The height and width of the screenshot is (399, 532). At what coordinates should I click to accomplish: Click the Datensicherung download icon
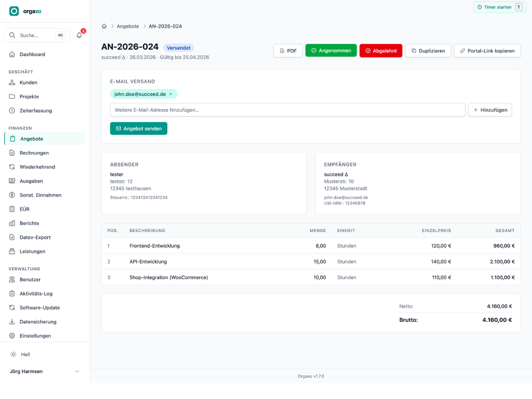point(12,322)
